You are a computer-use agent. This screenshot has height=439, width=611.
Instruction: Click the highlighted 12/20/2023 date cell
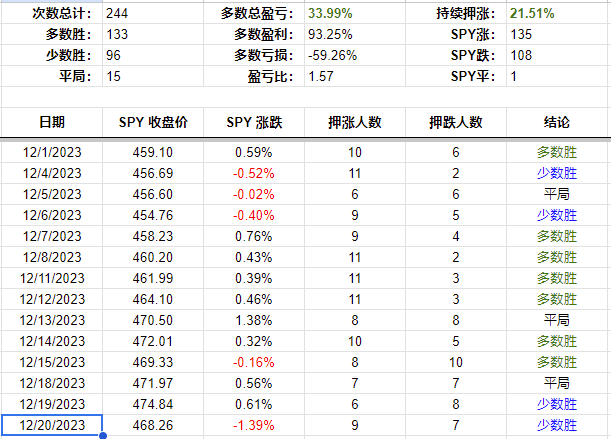pyautogui.click(x=52, y=426)
